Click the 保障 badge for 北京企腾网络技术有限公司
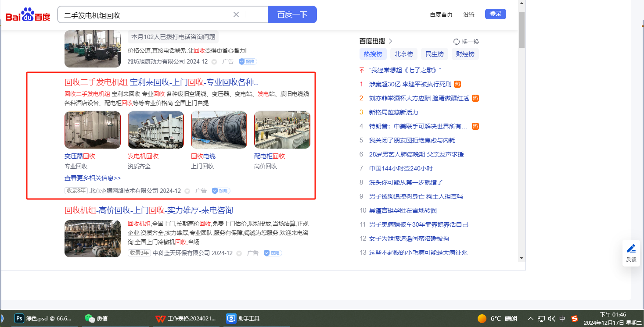 pos(221,191)
